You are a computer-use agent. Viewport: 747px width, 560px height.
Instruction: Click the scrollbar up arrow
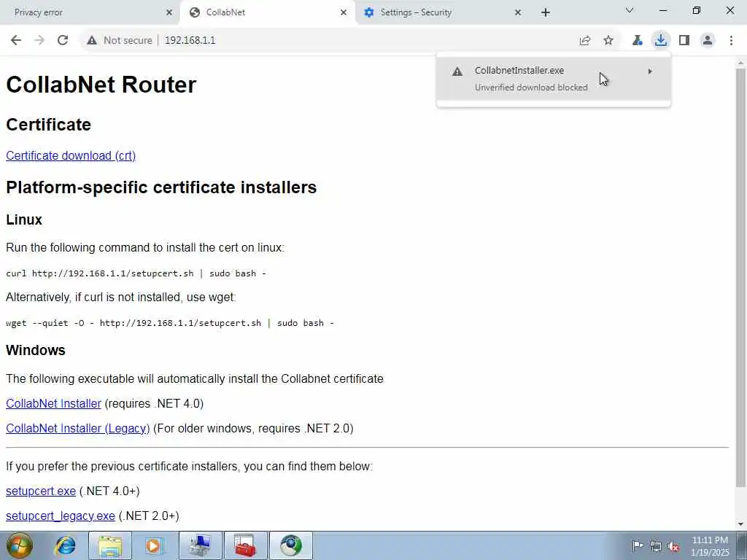coord(740,63)
